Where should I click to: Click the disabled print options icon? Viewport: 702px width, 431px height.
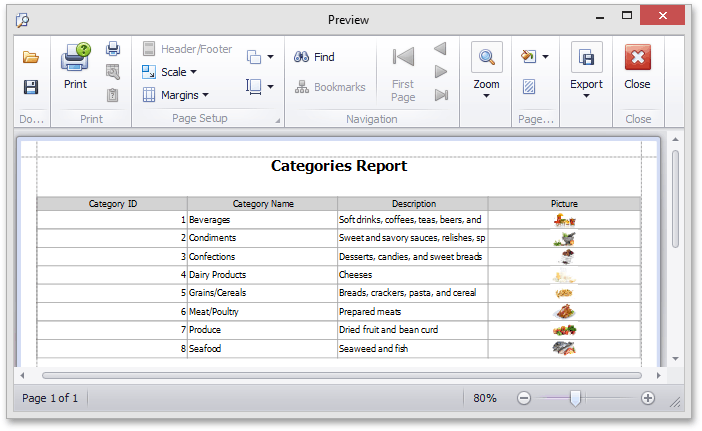[113, 72]
